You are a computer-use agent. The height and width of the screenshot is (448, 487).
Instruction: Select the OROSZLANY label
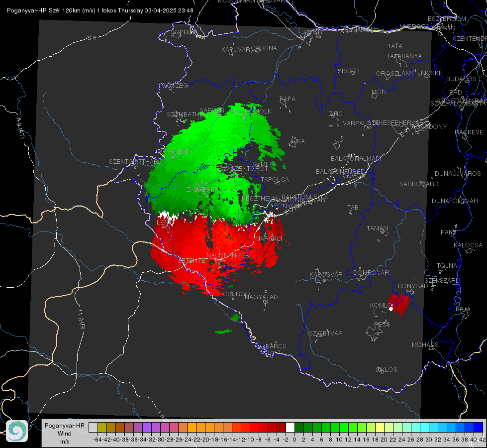pyautogui.click(x=395, y=73)
